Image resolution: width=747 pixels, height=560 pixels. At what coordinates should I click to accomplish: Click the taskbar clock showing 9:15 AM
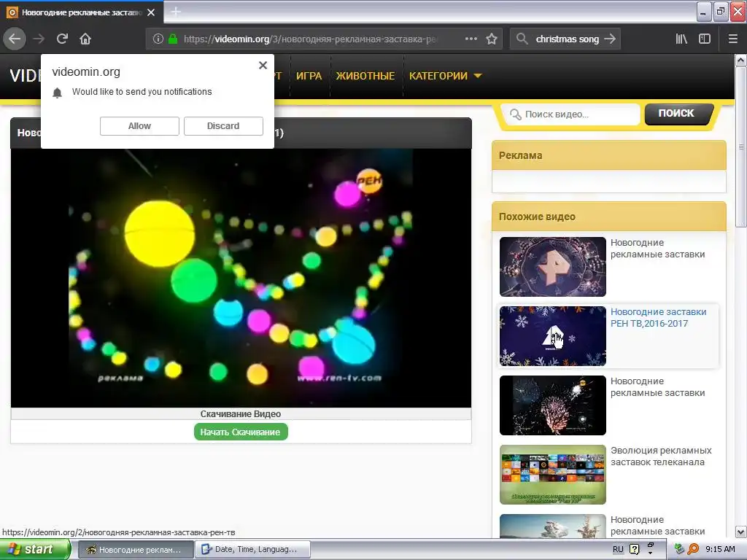[x=720, y=549]
